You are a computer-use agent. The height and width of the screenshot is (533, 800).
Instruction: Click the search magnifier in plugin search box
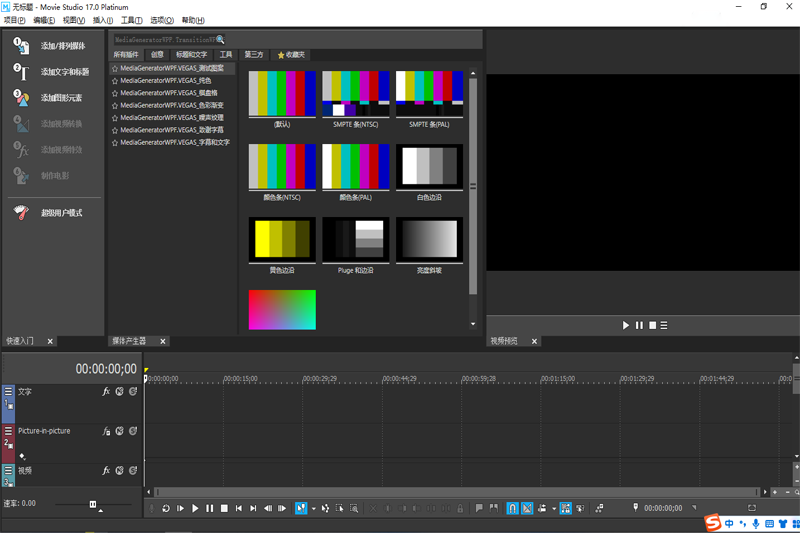(x=221, y=39)
